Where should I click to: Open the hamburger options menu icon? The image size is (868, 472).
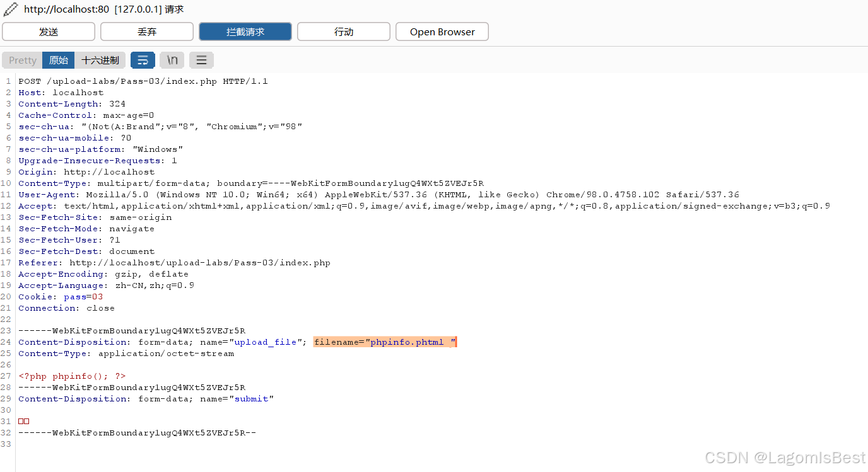coord(201,60)
